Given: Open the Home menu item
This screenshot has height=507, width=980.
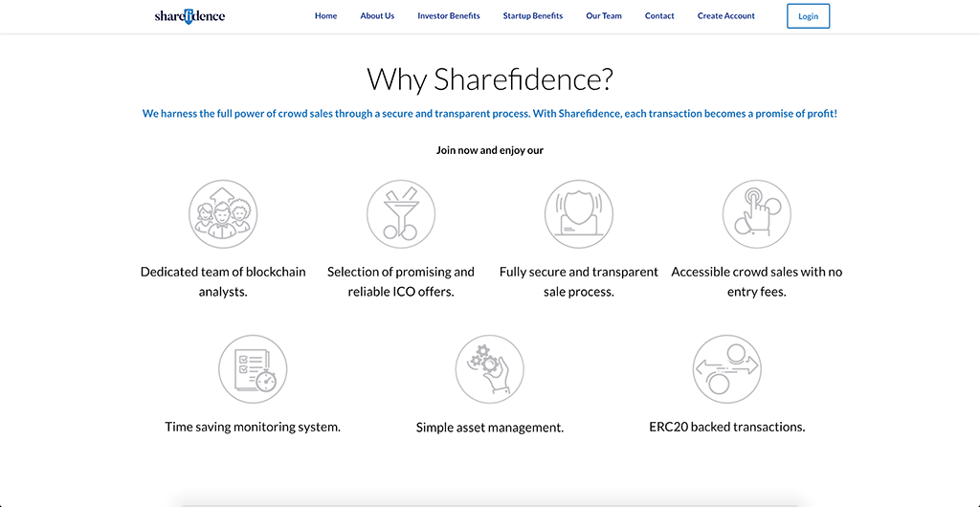Looking at the screenshot, I should click(x=325, y=16).
